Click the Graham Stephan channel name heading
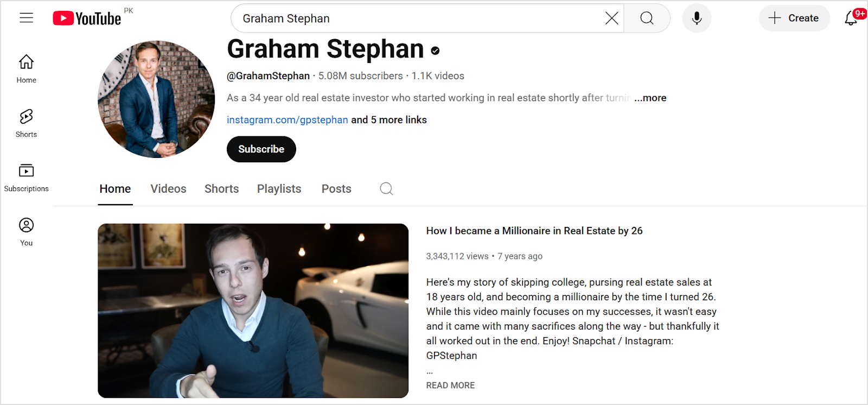Image resolution: width=868 pixels, height=405 pixels. tap(325, 49)
